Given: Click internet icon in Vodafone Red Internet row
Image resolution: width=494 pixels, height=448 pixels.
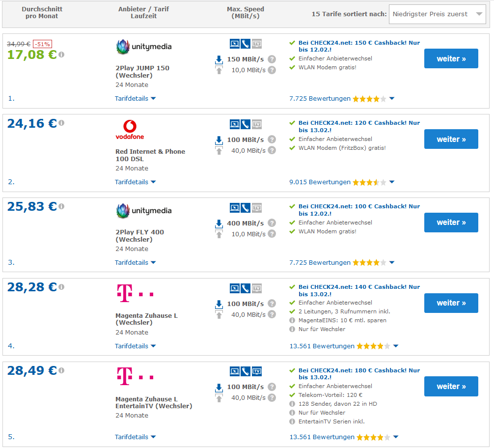Looking at the screenshot, I should [235, 124].
